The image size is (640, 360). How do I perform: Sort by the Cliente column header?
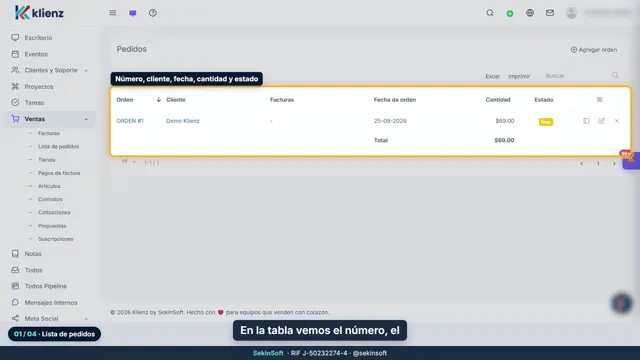[176, 100]
